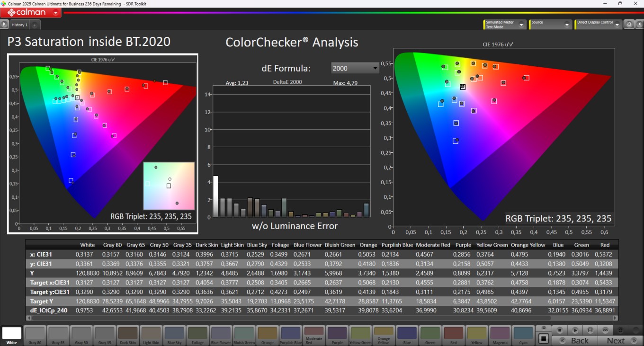Select the Purple patch
The image size is (644, 346).
(x=337, y=335)
